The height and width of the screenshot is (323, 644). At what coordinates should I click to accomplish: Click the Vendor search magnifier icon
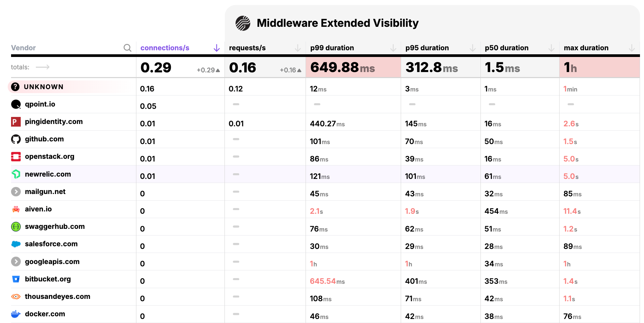pyautogui.click(x=127, y=48)
